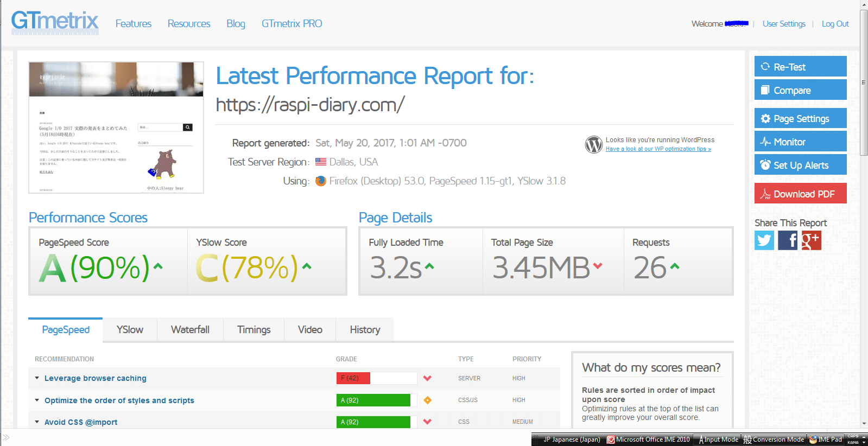Screen dimensions: 868x446
Task: Share report on Twitter
Action: pos(764,240)
